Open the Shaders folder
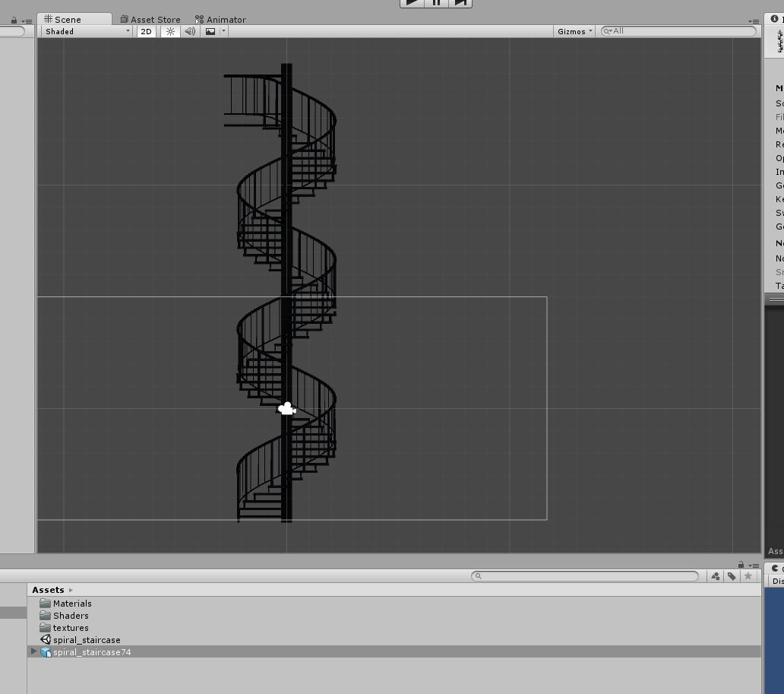Image resolution: width=784 pixels, height=694 pixels. (x=70, y=616)
